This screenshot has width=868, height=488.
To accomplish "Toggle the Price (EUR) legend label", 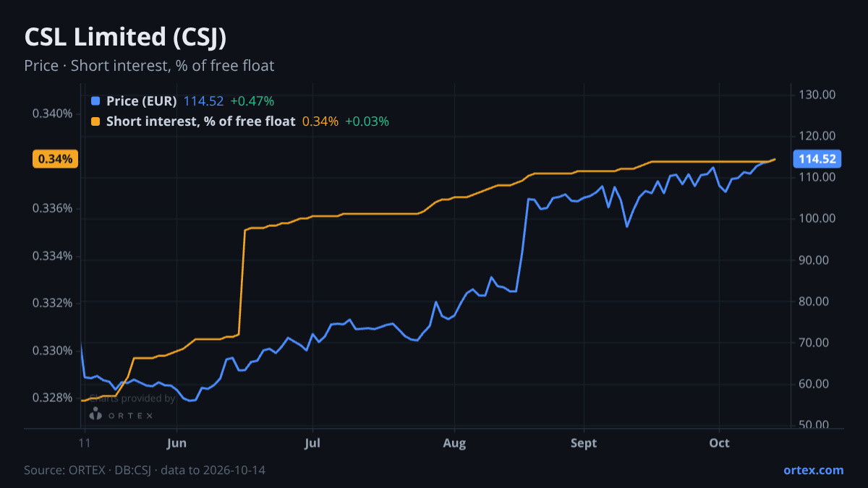I will pyautogui.click(x=141, y=101).
